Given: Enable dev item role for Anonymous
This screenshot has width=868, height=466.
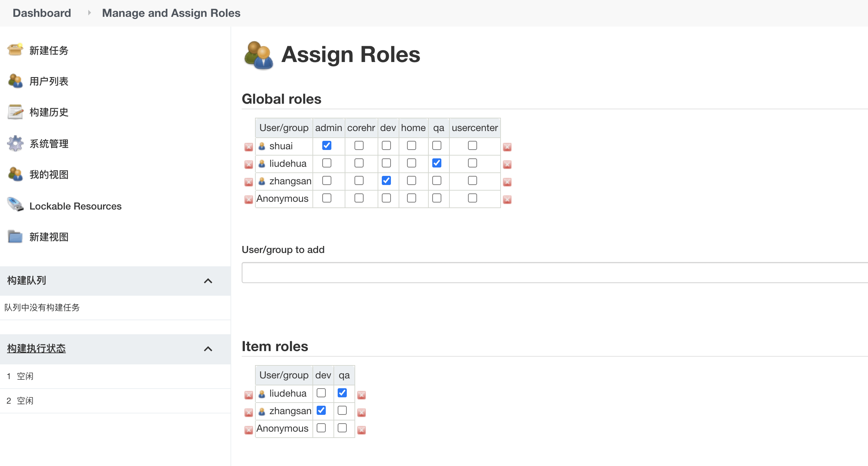Looking at the screenshot, I should tap(321, 428).
